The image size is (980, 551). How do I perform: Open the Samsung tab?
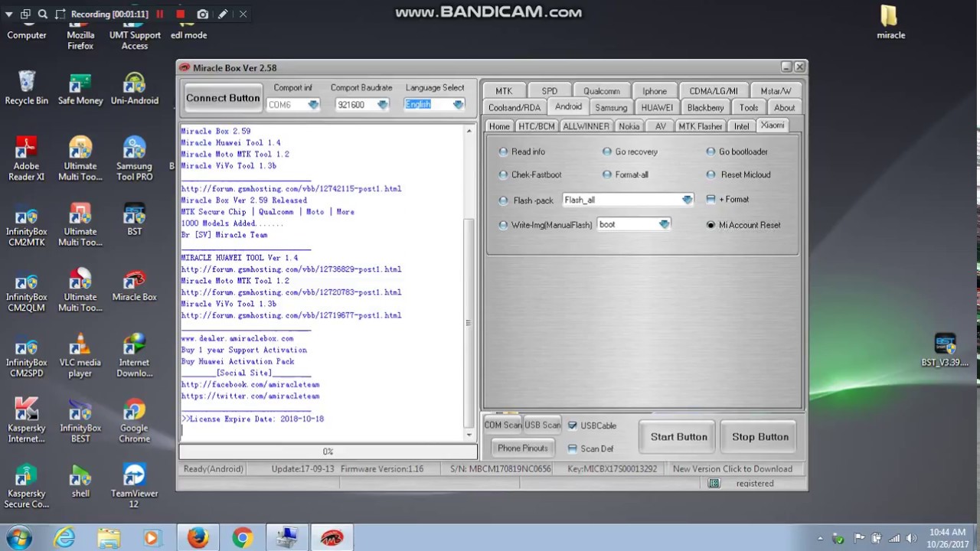coord(611,108)
